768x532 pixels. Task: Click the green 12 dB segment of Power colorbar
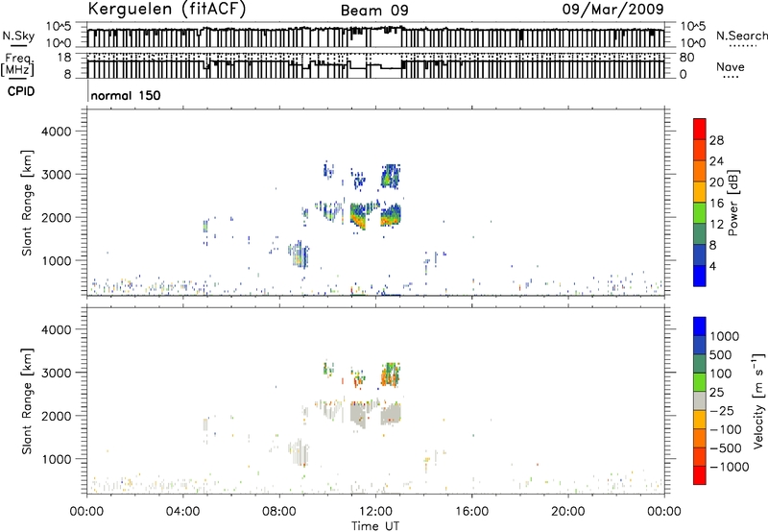click(700, 212)
